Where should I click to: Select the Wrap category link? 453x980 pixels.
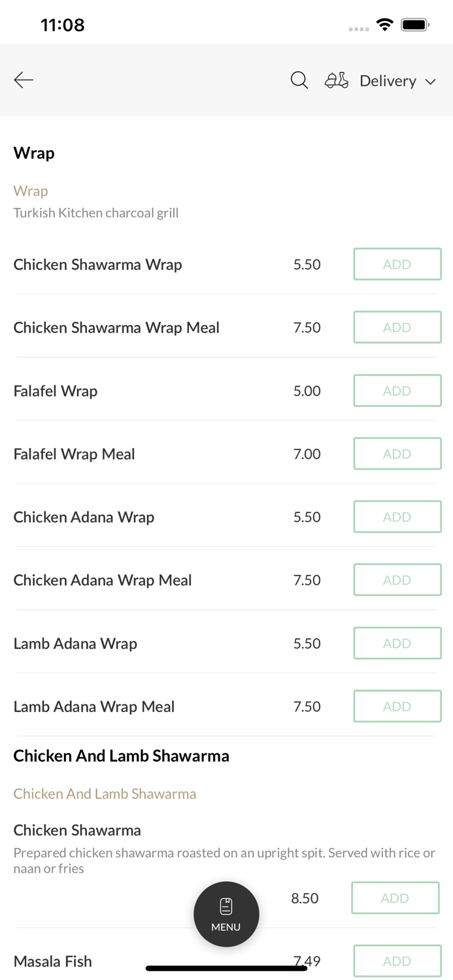tap(31, 191)
